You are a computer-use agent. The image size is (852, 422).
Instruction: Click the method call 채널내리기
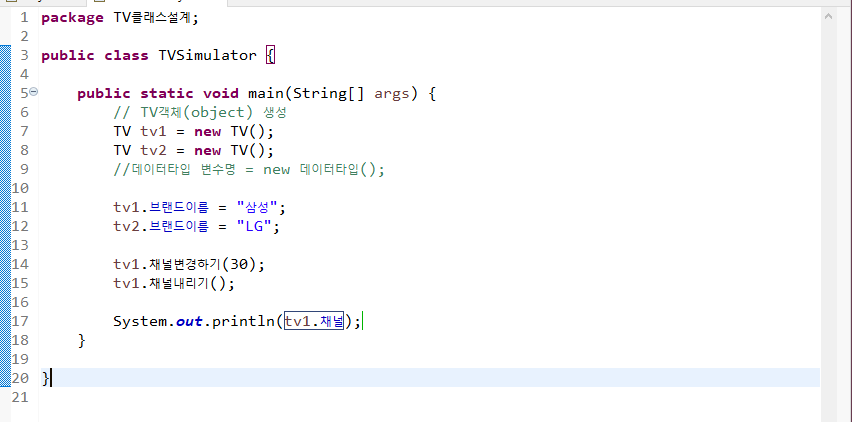pyautogui.click(x=179, y=284)
